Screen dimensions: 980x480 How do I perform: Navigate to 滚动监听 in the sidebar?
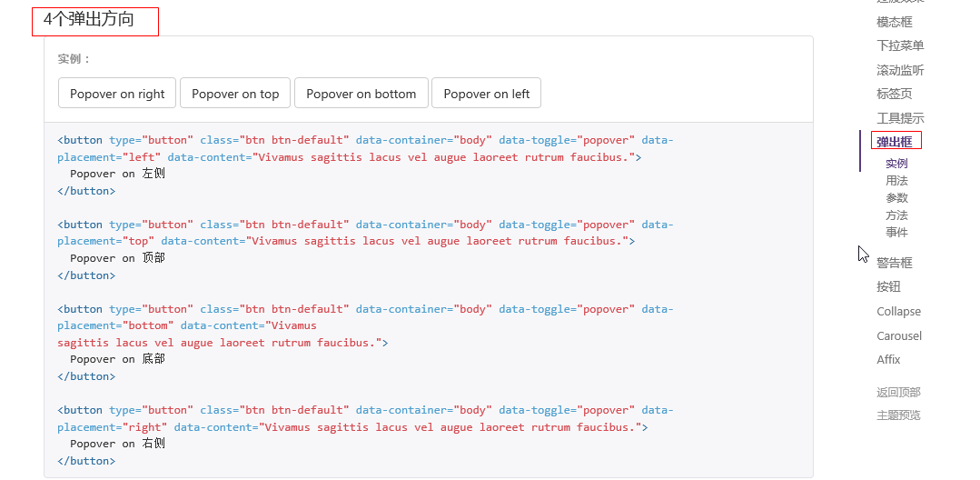pyautogui.click(x=900, y=70)
